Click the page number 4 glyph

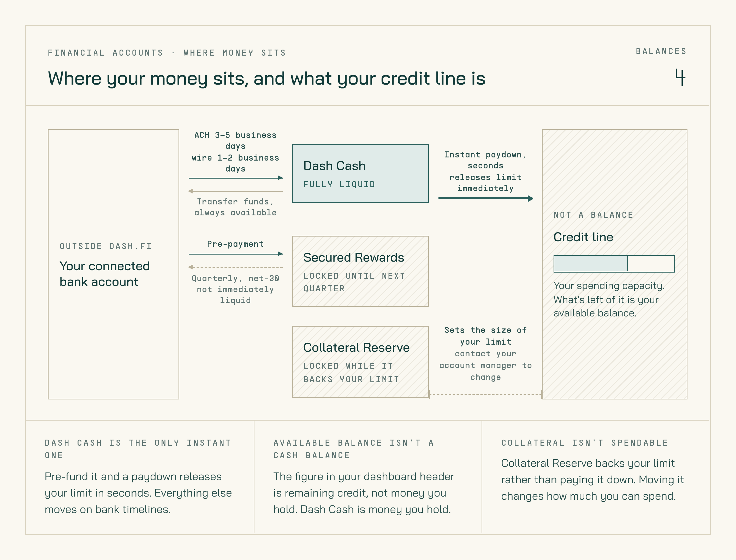pos(680,77)
